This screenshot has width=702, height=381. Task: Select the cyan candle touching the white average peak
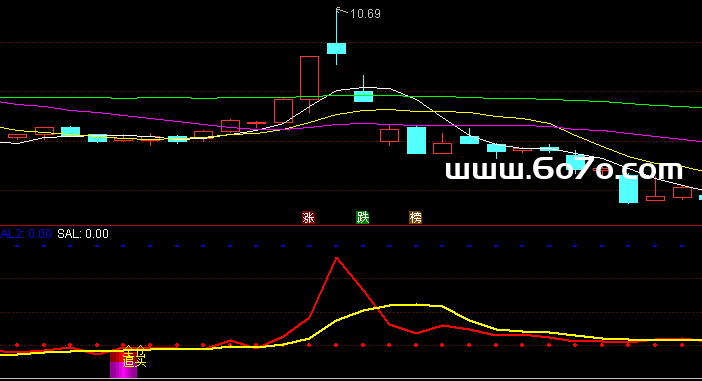tap(363, 96)
